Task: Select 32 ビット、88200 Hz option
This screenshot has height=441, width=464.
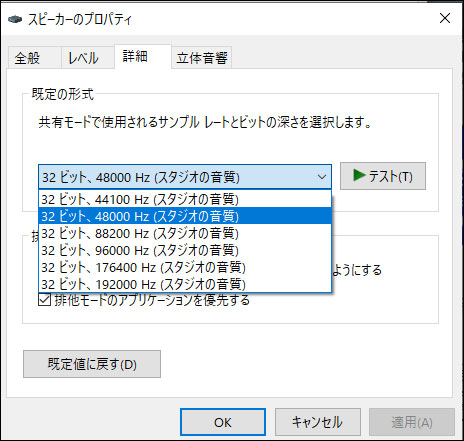Action: [x=185, y=233]
